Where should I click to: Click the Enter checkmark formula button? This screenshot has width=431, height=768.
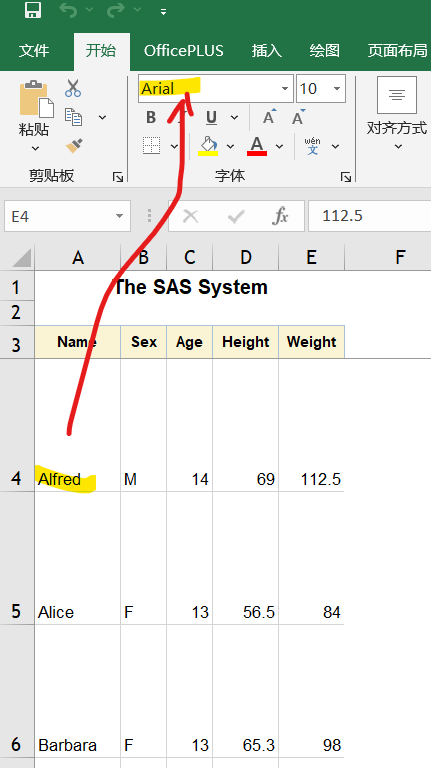[x=236, y=216]
